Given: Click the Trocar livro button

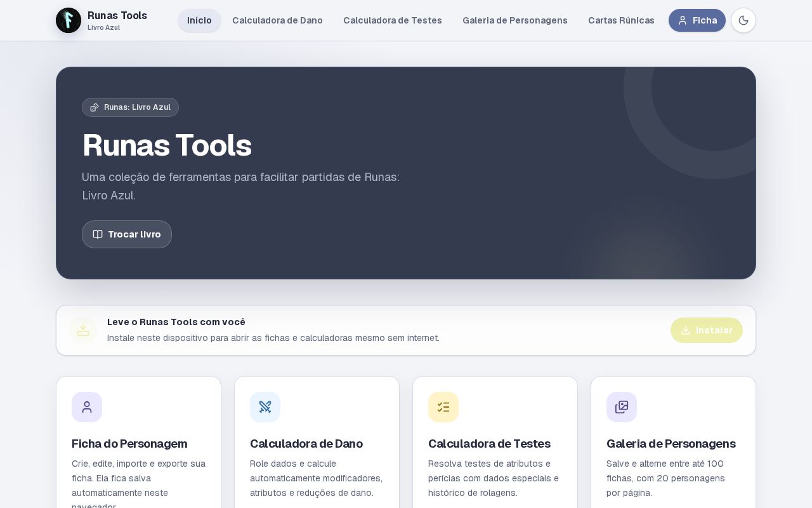Looking at the screenshot, I should coord(127,234).
